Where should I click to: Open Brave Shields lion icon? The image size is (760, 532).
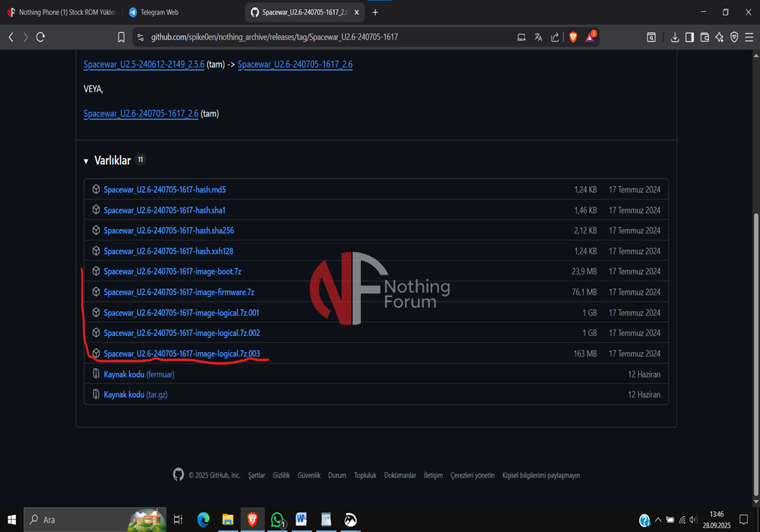(573, 37)
